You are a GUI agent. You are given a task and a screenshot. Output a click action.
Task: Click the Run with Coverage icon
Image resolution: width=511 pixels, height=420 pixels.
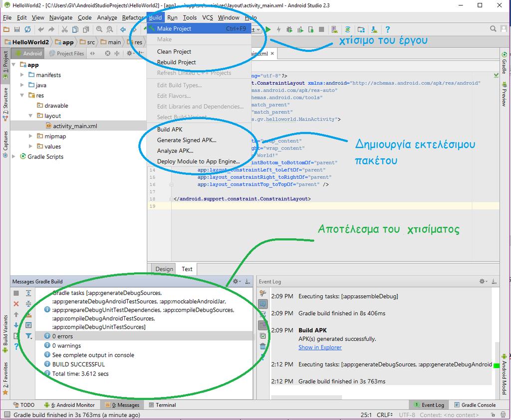click(x=300, y=29)
